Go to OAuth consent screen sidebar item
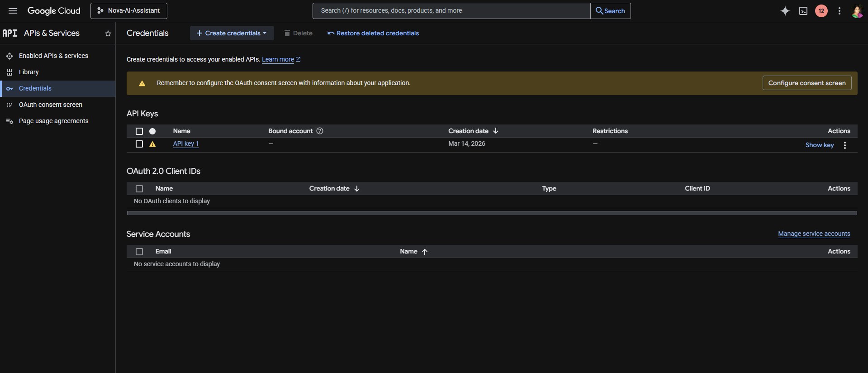This screenshot has height=373, width=868. [x=51, y=105]
